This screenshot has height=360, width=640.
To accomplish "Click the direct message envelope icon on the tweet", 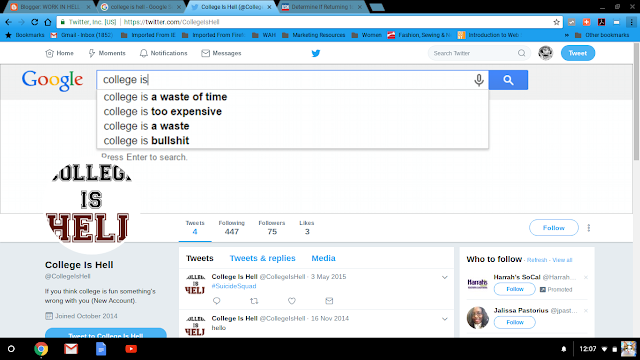I will coord(329,301).
